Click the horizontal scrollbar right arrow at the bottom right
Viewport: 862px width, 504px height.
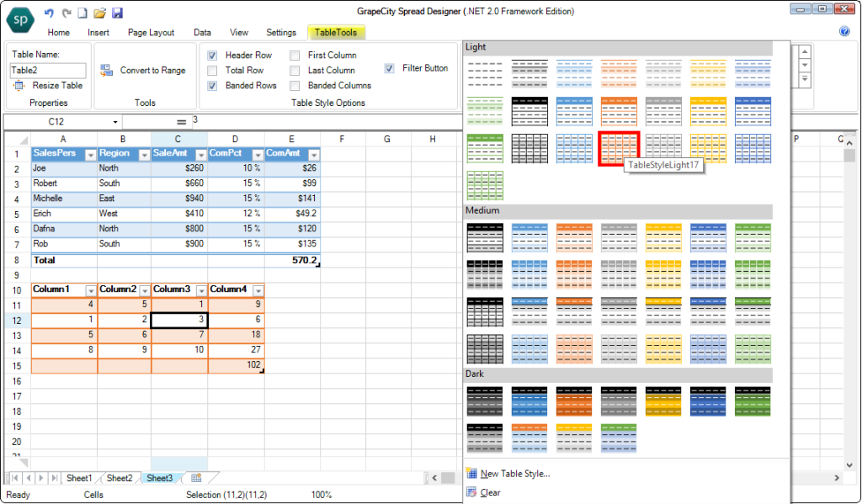[x=837, y=478]
